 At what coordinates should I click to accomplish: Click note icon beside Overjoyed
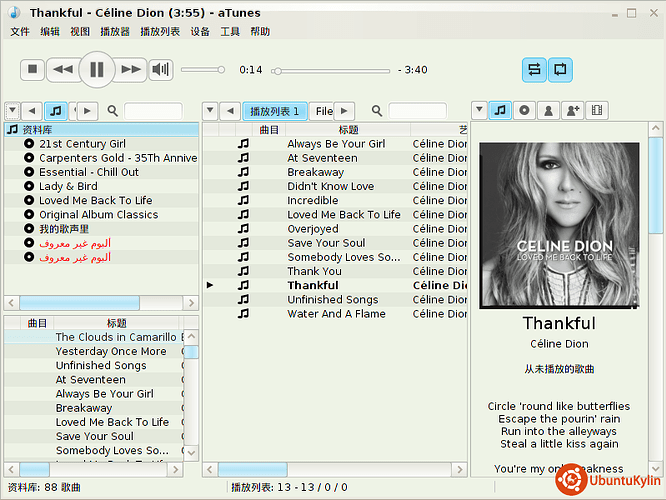pyautogui.click(x=243, y=229)
